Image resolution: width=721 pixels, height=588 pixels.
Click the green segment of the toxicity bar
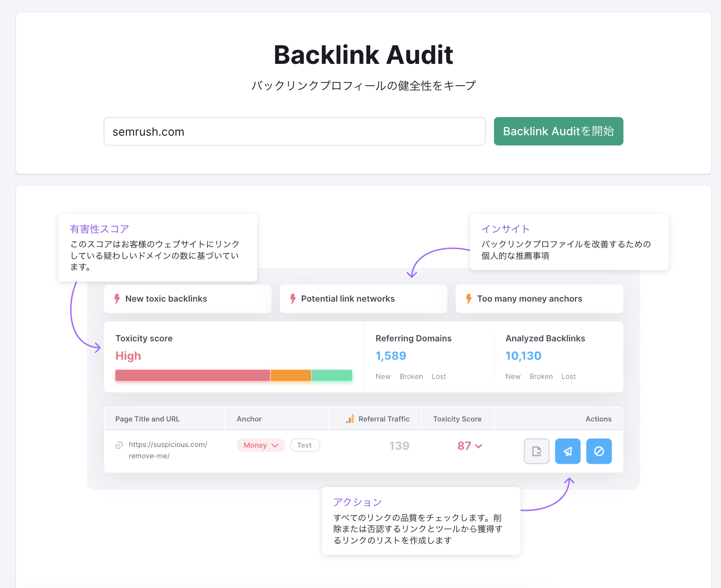332,376
